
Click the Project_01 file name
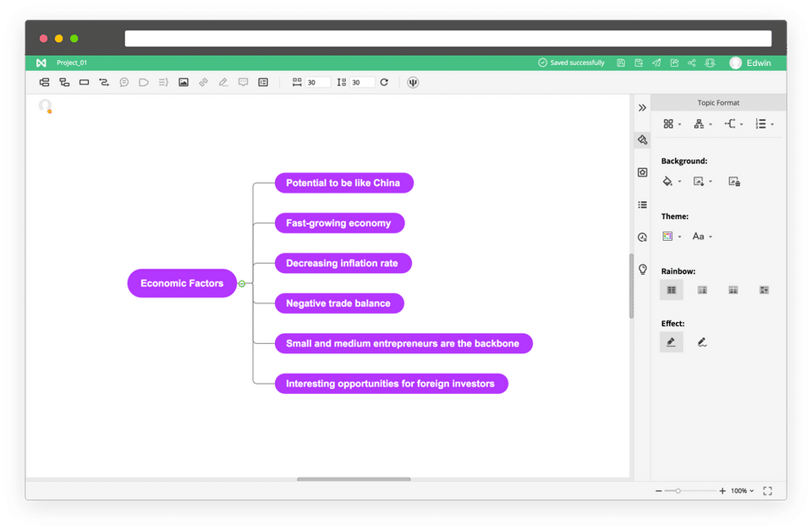tap(72, 63)
